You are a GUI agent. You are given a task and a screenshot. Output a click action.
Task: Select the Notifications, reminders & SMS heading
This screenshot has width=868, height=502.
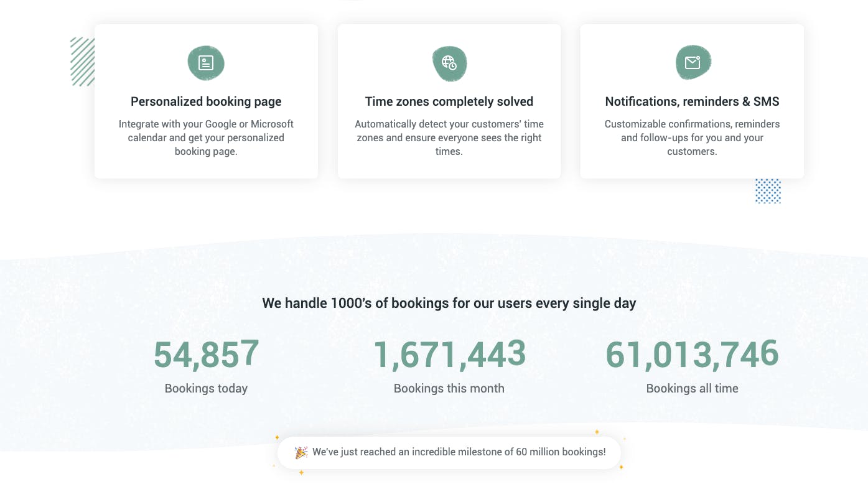693,101
